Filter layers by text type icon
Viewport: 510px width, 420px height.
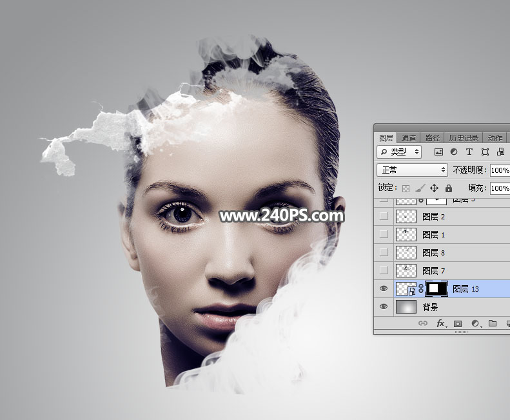[469, 152]
